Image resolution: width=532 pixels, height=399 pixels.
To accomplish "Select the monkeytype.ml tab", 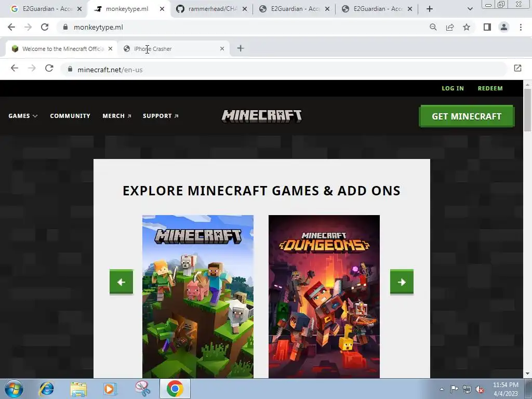I will coord(127,9).
